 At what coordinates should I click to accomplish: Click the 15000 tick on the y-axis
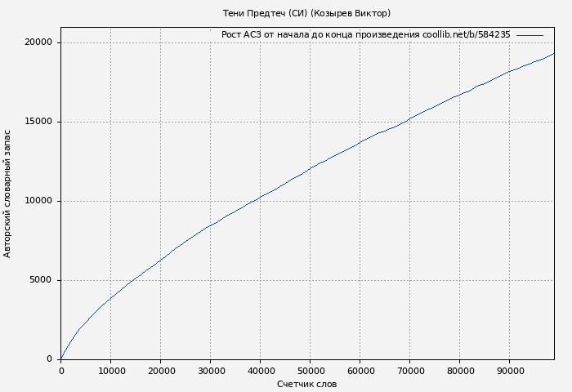[x=38, y=122]
